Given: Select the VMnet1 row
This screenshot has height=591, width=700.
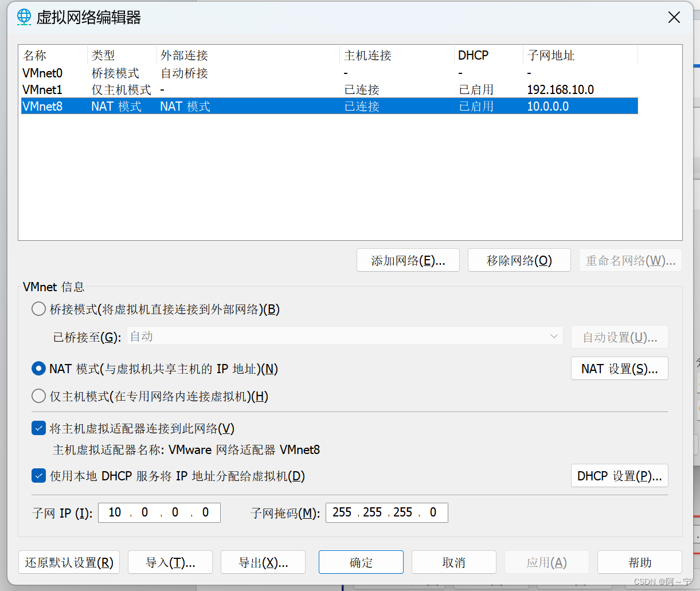Looking at the screenshot, I should click(330, 90).
